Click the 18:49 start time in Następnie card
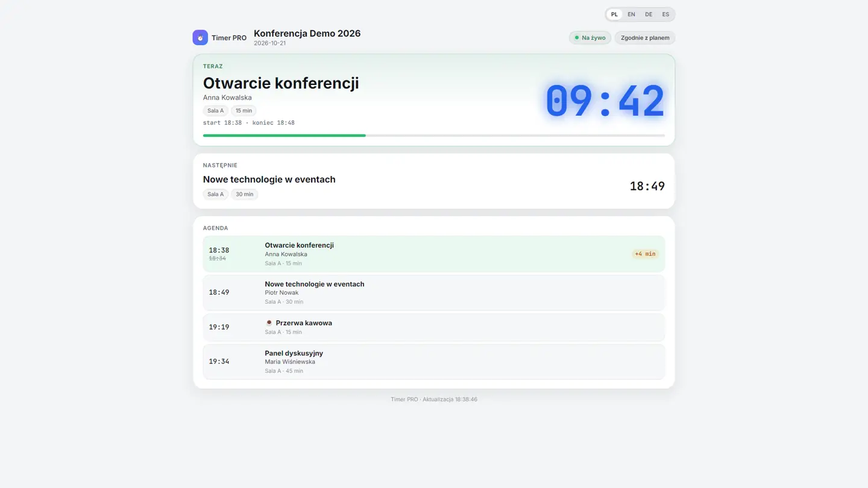Screen dimensions: 868x488 point(647,186)
